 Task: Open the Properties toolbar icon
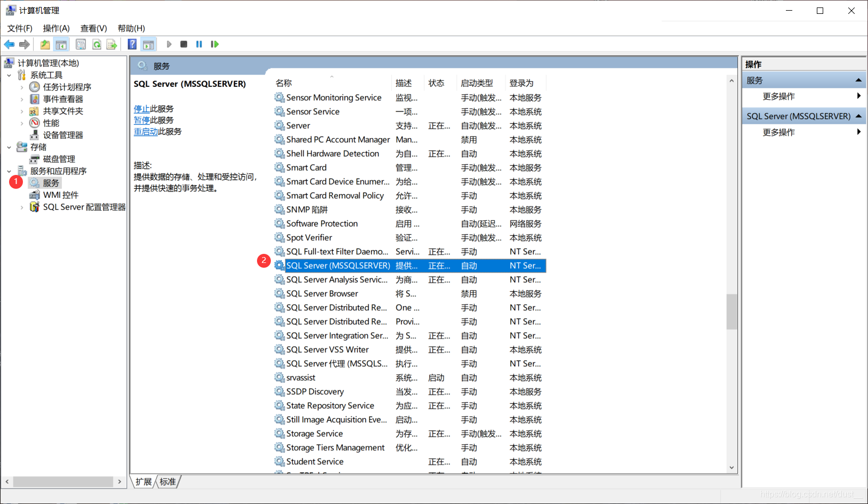[x=81, y=44]
